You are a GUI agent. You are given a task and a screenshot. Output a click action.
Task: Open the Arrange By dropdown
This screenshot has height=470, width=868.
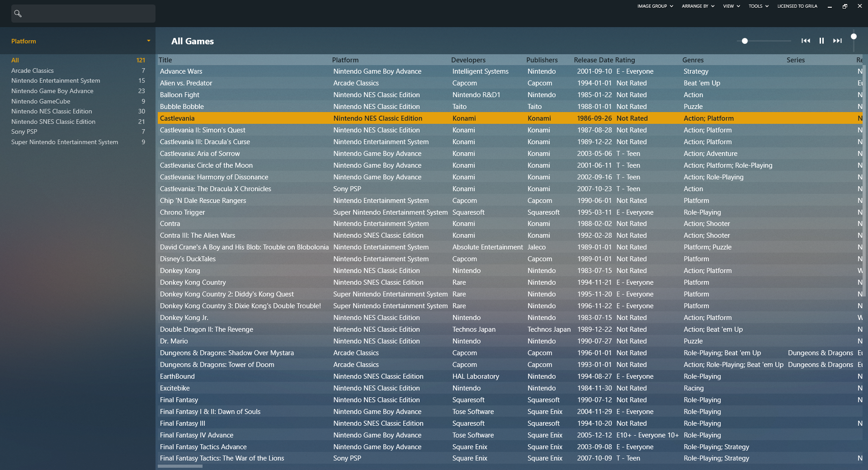click(x=698, y=6)
